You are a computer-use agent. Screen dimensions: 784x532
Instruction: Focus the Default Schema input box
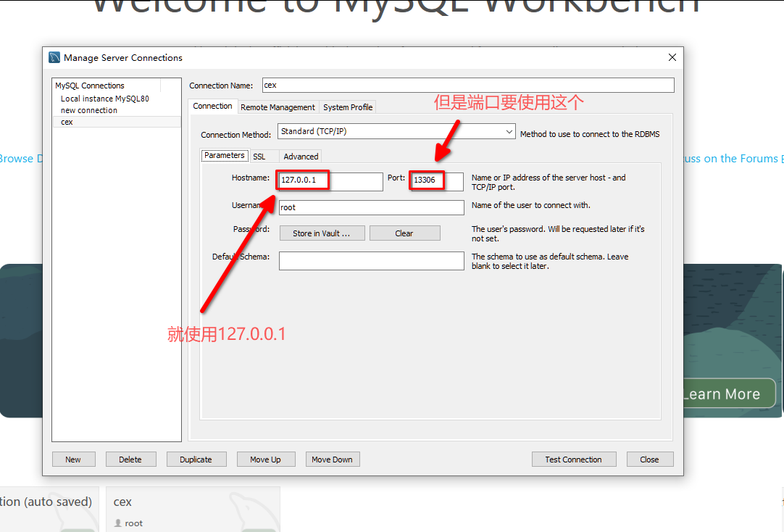371,261
